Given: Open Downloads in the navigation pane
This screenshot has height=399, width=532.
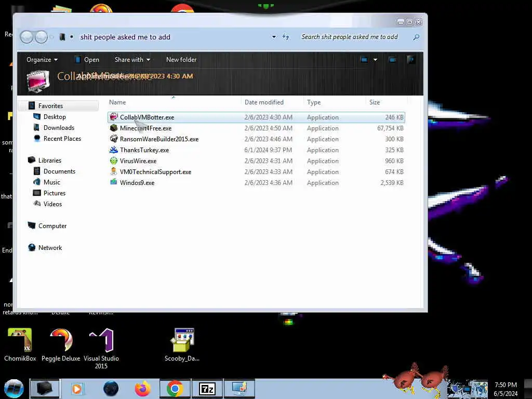Looking at the screenshot, I should [x=59, y=128].
